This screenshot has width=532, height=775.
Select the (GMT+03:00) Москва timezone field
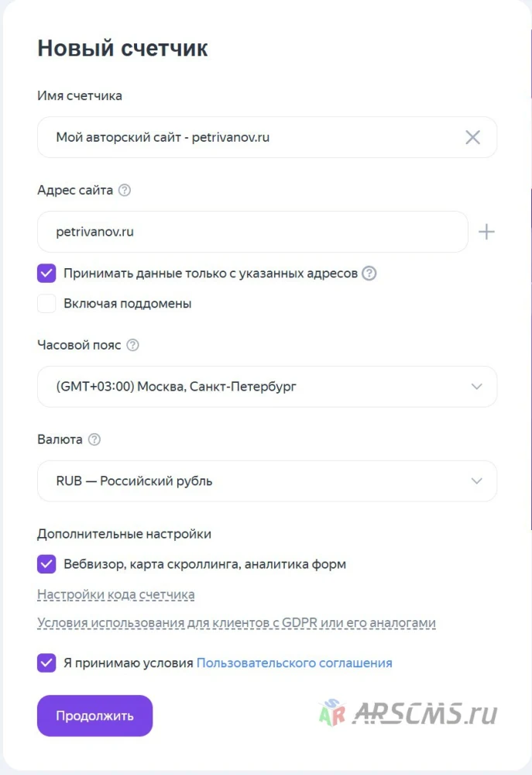(267, 387)
